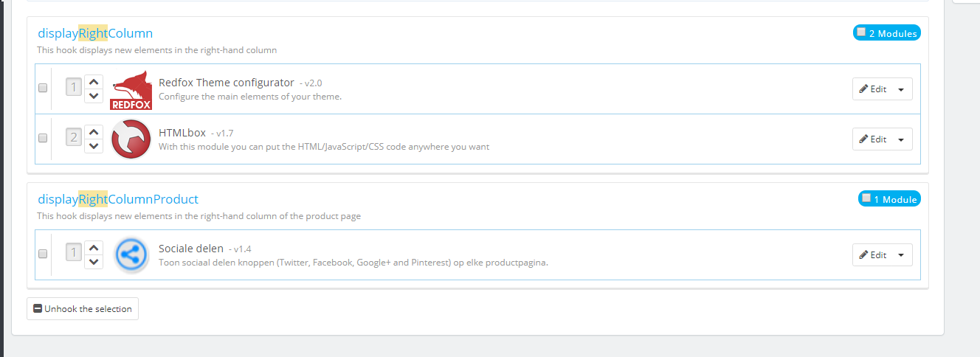Image resolution: width=980 pixels, height=357 pixels.
Task: Edit the HTMLbox module hook
Action: point(872,139)
